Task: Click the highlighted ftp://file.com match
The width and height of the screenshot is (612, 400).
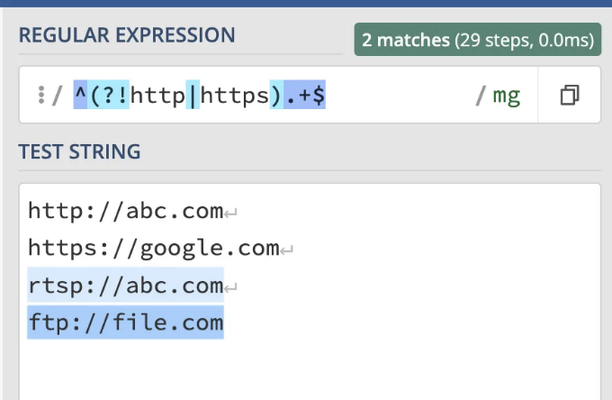Action: pyautogui.click(x=125, y=322)
